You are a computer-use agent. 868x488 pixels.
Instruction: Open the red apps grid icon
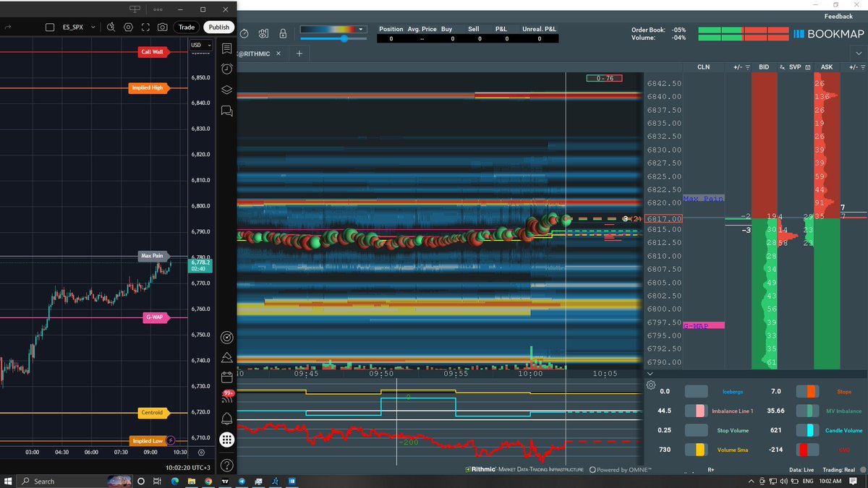(226, 440)
